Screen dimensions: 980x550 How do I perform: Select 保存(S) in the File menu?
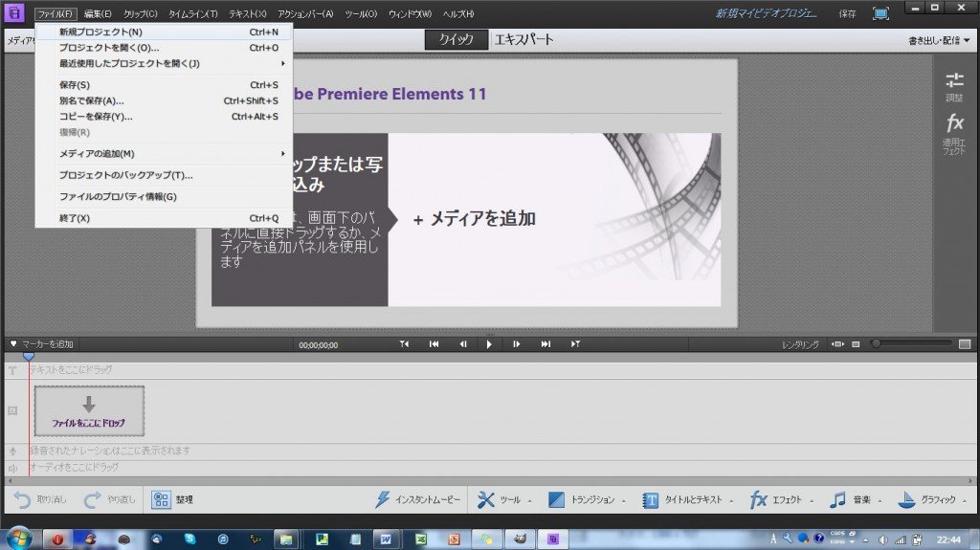point(164,85)
